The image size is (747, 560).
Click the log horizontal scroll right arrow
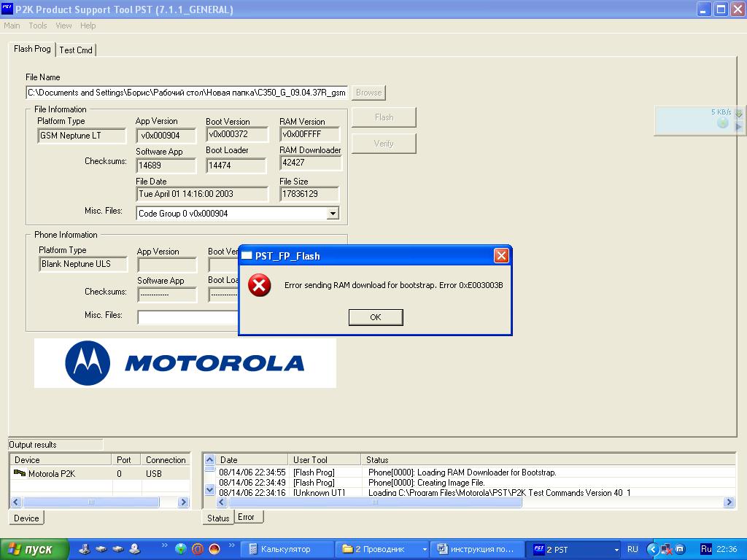pos(729,502)
